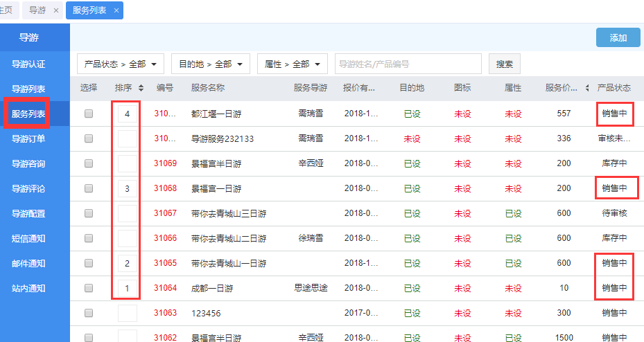Select checkbox for 成都一日游 row
The width and height of the screenshot is (644, 342).
(89, 288)
